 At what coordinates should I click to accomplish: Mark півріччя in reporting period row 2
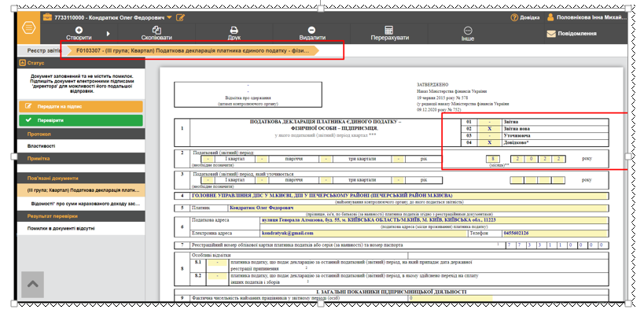point(263,159)
